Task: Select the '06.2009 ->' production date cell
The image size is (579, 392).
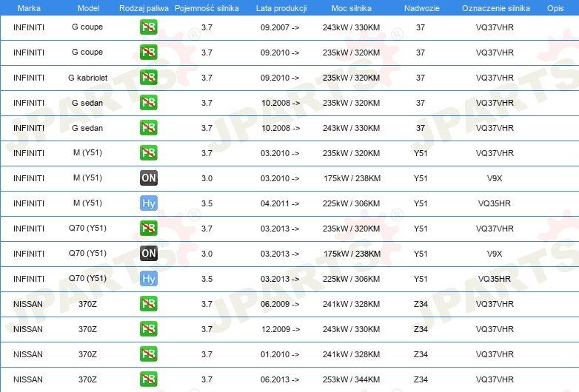Action: (280, 304)
